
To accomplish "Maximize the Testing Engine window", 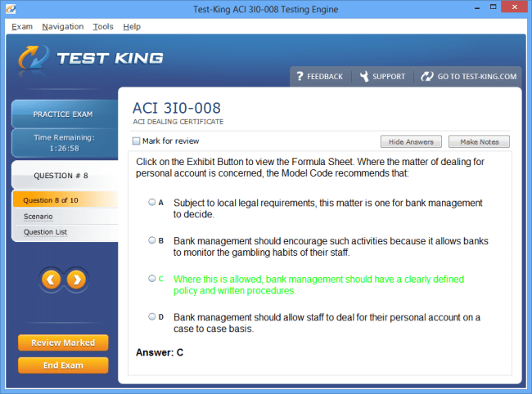I will click(493, 7).
